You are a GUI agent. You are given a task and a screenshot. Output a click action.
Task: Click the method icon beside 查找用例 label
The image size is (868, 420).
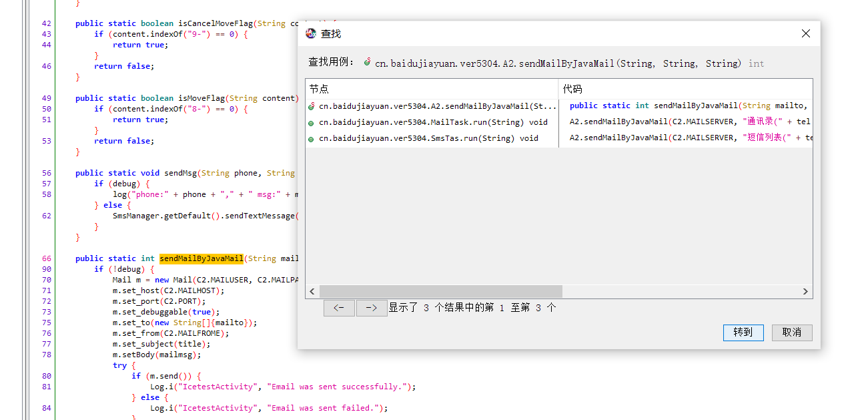[x=368, y=63]
